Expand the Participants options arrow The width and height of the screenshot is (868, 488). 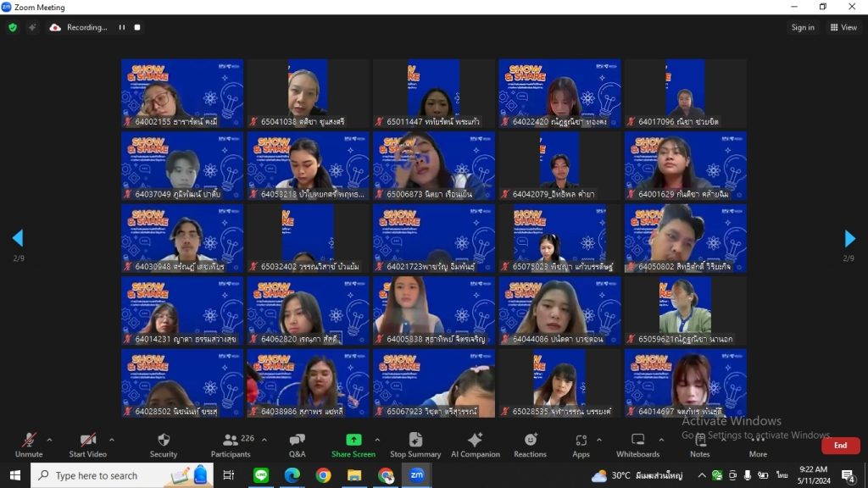(264, 440)
